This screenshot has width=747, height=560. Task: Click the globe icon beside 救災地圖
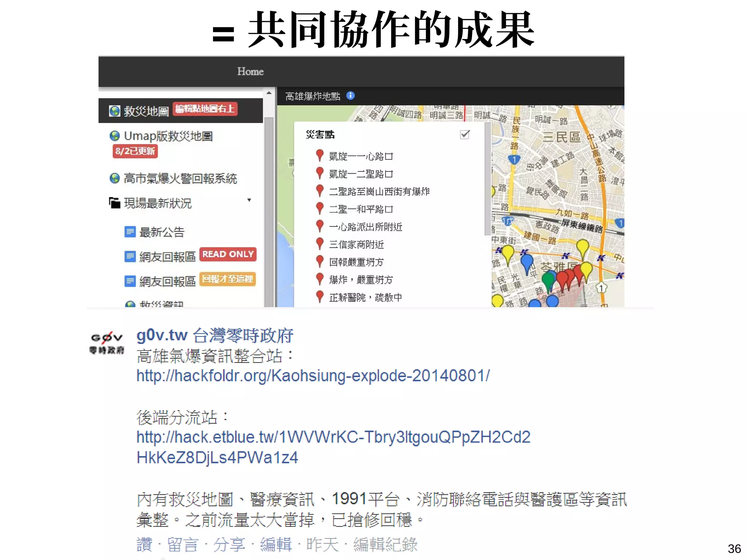115,111
